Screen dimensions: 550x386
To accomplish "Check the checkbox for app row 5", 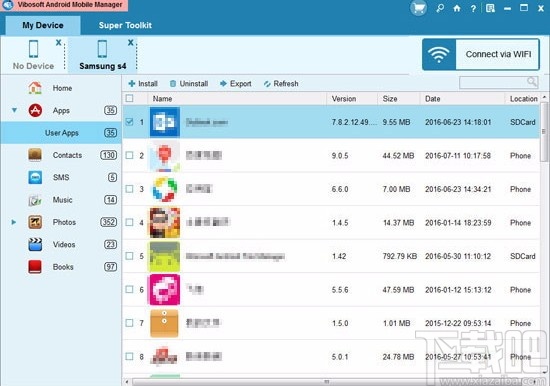I will pos(129,256).
